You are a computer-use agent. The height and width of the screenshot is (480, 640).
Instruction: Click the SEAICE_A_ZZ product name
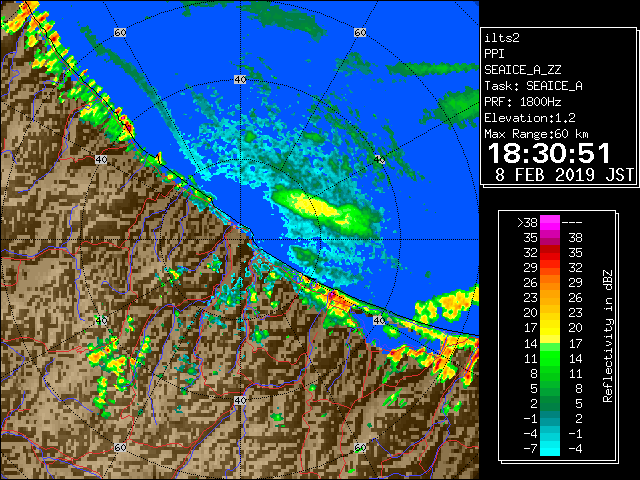click(522, 70)
